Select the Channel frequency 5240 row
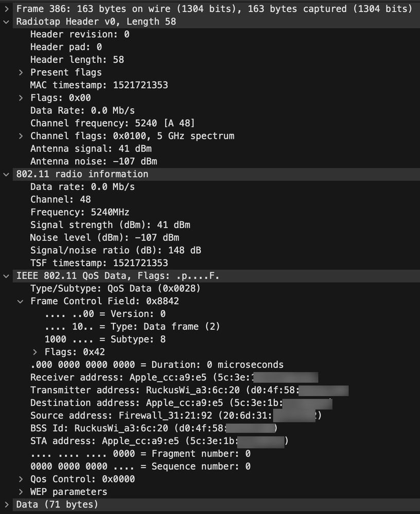The image size is (420, 514). tap(112, 123)
